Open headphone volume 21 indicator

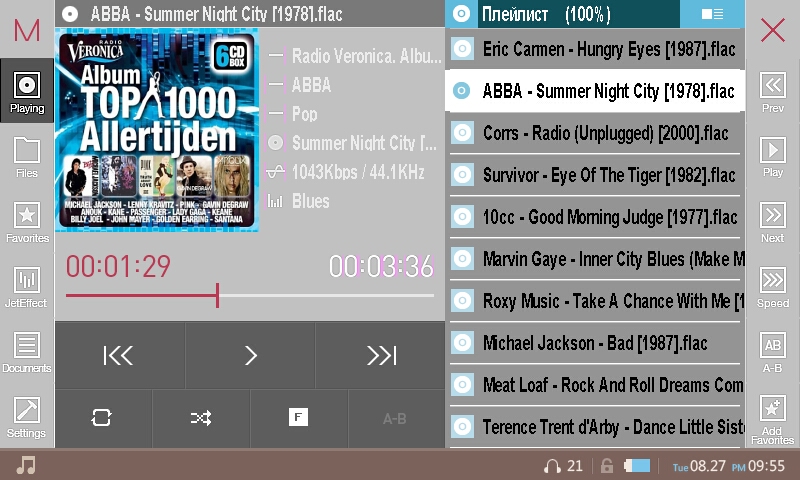coord(563,465)
